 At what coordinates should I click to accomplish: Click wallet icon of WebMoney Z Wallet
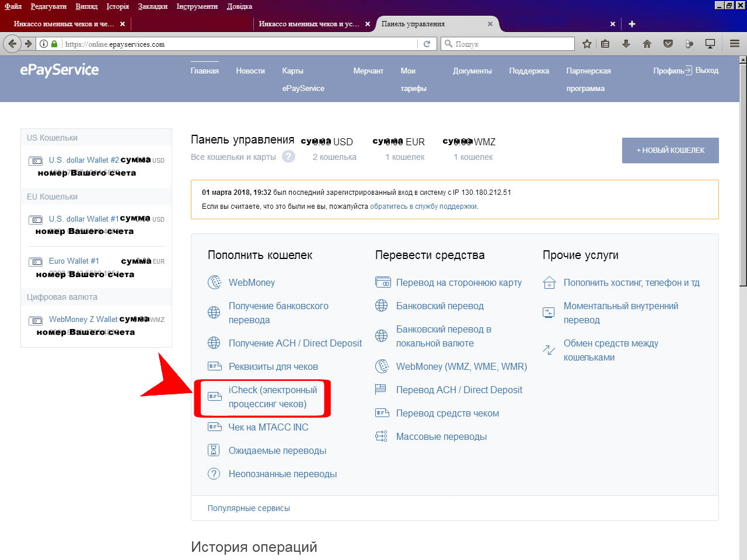click(x=36, y=320)
